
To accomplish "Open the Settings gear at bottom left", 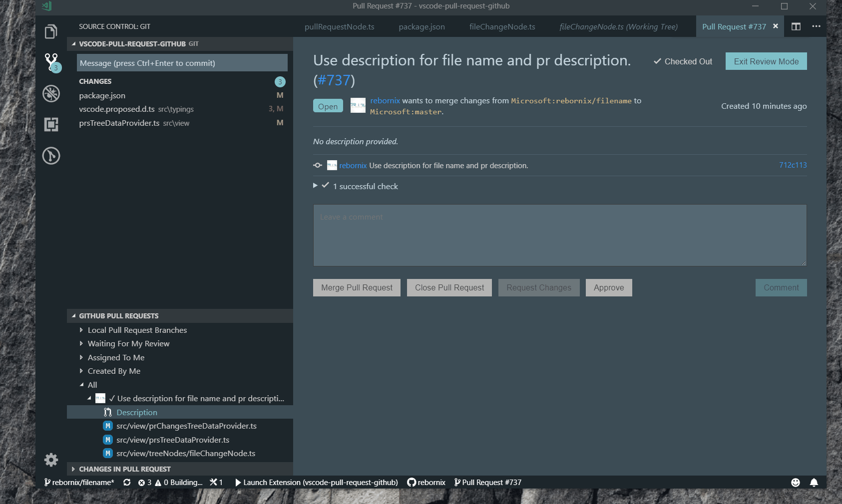I will click(50, 460).
